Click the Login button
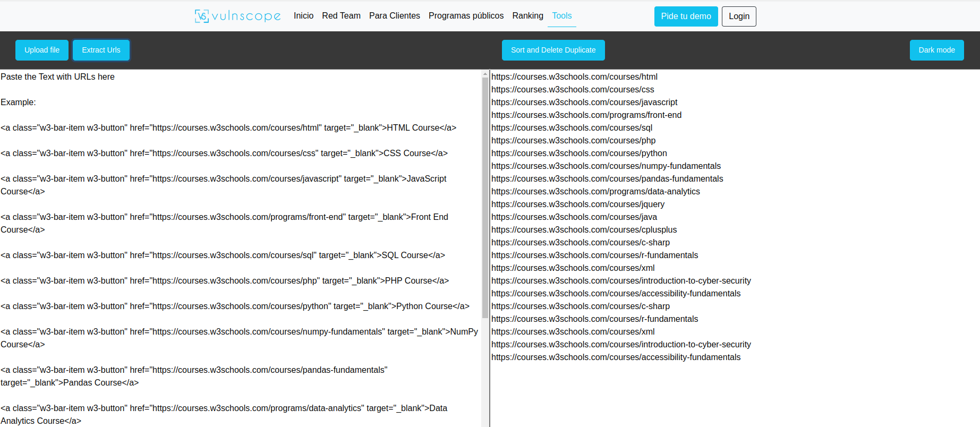The height and width of the screenshot is (427, 980). [x=738, y=16]
